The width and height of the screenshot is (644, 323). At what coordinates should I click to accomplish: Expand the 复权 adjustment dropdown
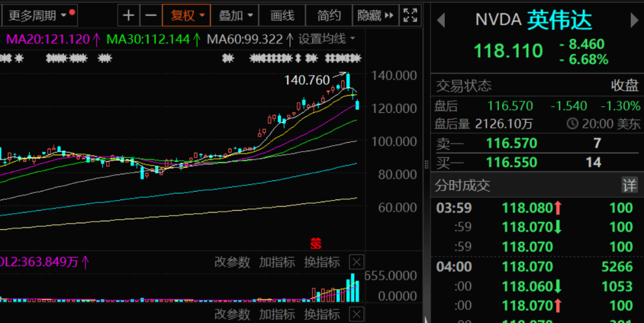[x=188, y=16]
